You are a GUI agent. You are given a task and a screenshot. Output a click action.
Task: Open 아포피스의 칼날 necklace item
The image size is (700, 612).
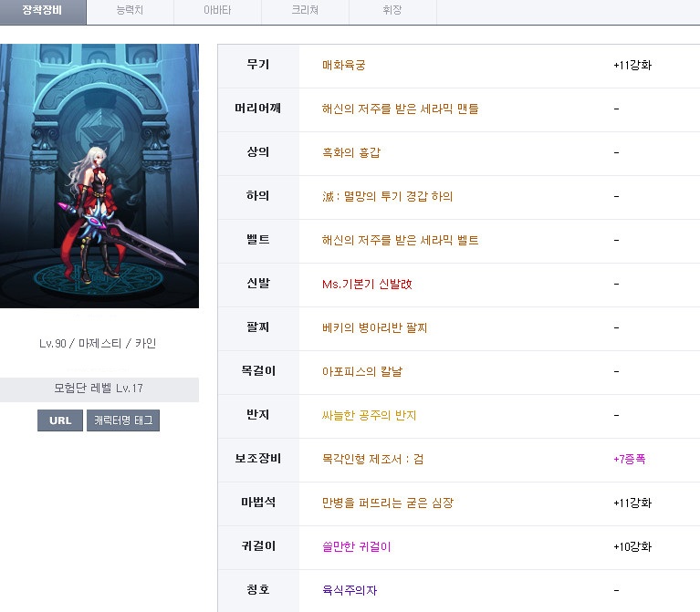(x=362, y=371)
